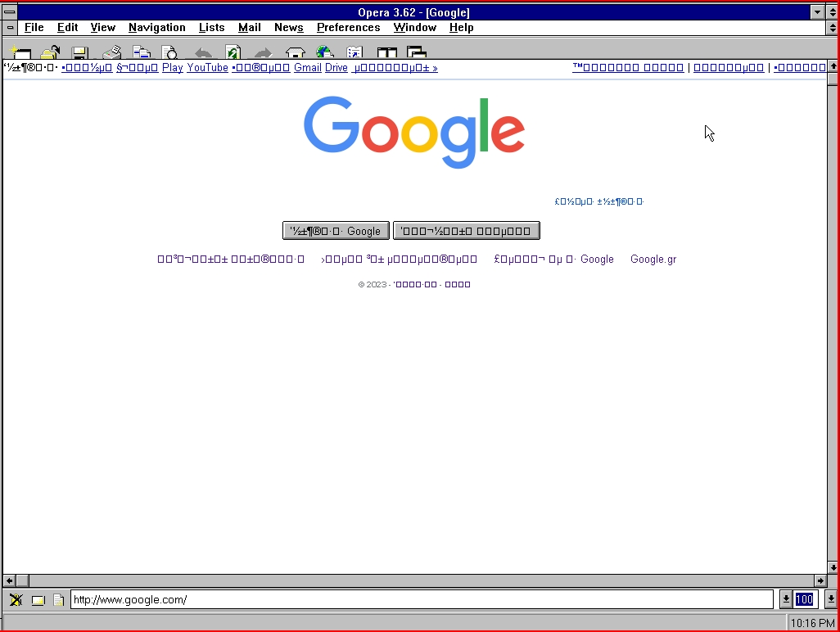
Task: Follow the Gmail link
Action: (308, 67)
